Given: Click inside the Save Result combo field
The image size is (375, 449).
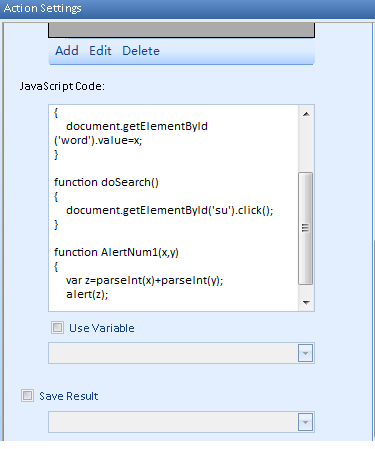Looking at the screenshot, I should 173,422.
